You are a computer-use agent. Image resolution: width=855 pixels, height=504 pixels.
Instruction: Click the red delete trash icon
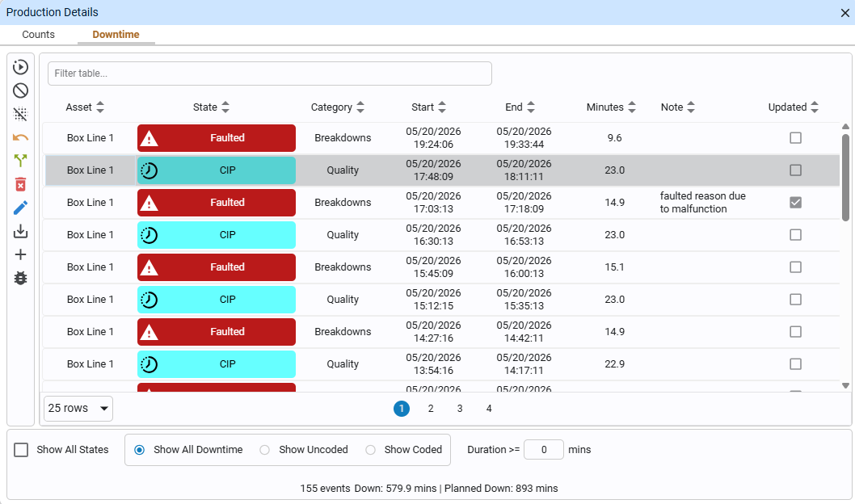click(20, 184)
